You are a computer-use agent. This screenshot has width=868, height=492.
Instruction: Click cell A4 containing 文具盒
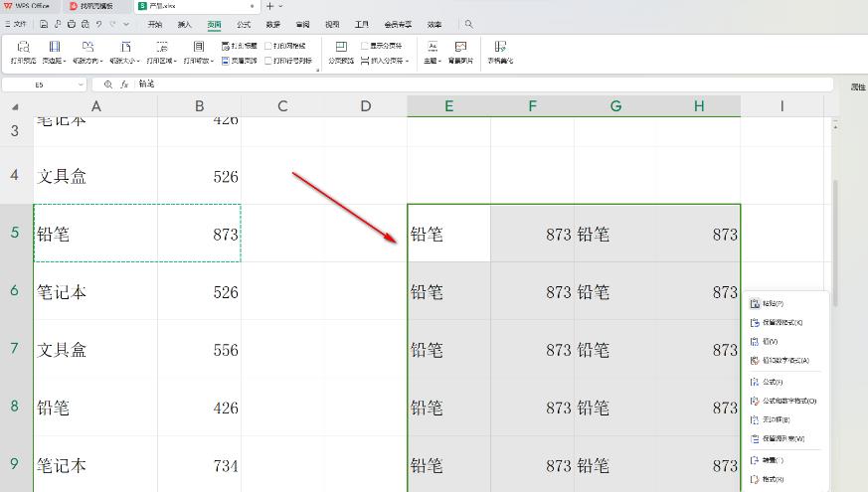pyautogui.click(x=95, y=176)
